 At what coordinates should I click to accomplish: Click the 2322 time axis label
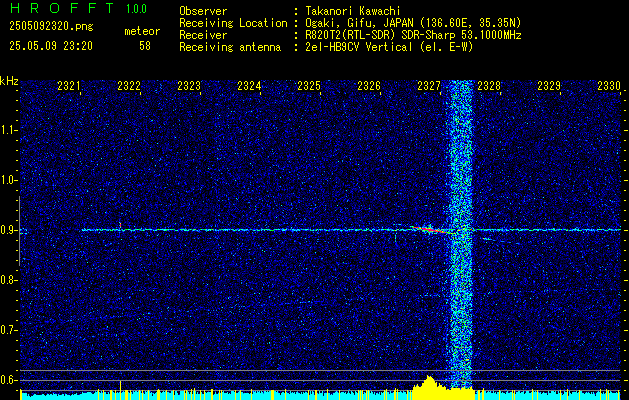129,86
